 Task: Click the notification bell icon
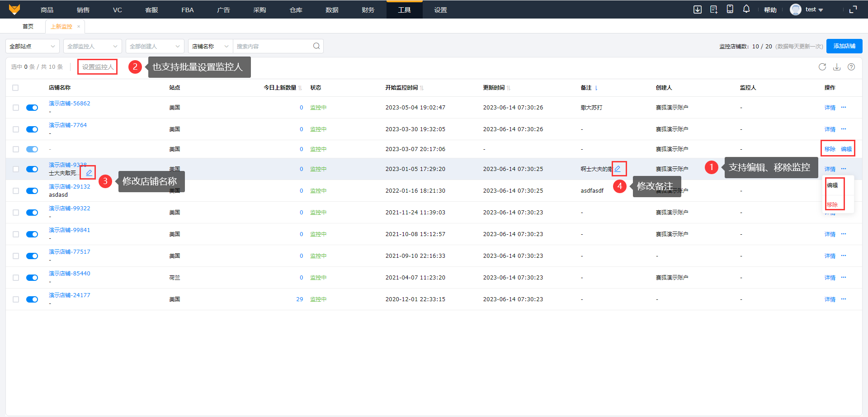[746, 9]
